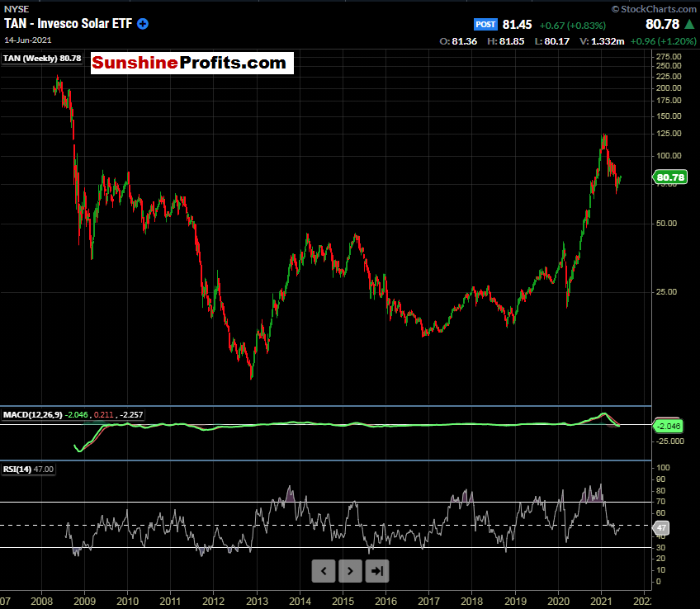Click the '175.00' price axis label
Screen dimensions: 700x609
pos(669,101)
